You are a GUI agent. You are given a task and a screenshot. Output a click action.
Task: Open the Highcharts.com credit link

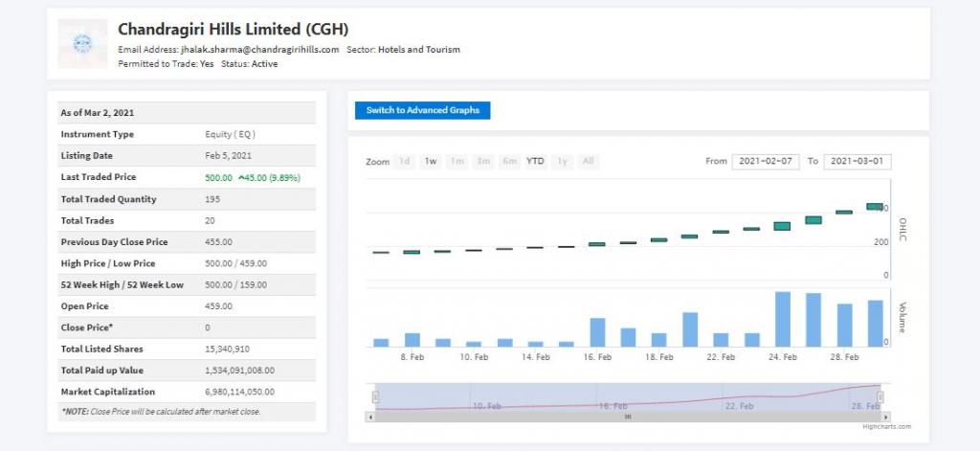[886, 427]
